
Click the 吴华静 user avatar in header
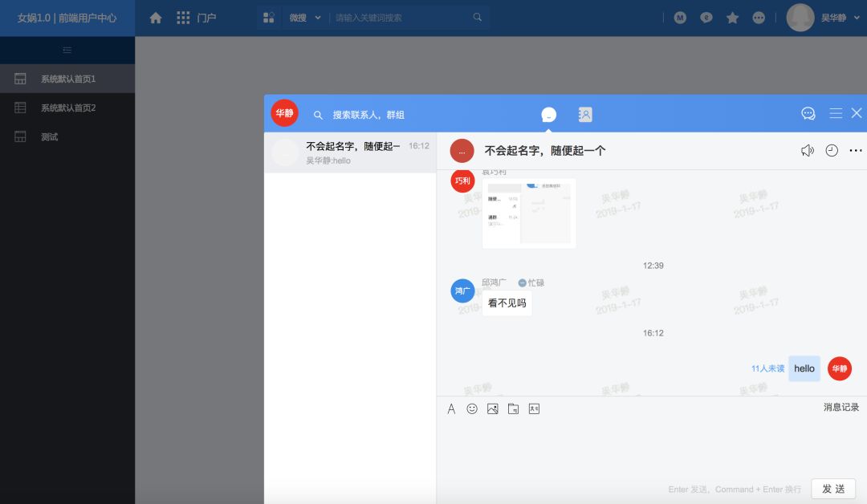point(800,18)
